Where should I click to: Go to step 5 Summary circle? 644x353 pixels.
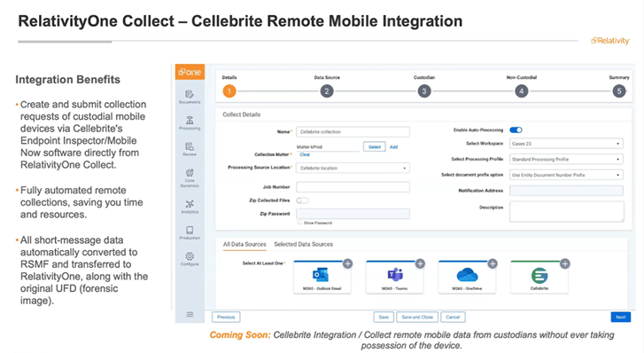click(x=619, y=91)
